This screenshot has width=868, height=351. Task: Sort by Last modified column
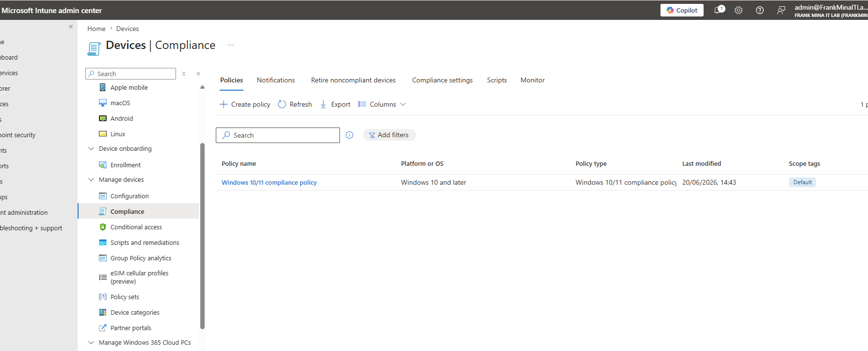click(x=702, y=164)
